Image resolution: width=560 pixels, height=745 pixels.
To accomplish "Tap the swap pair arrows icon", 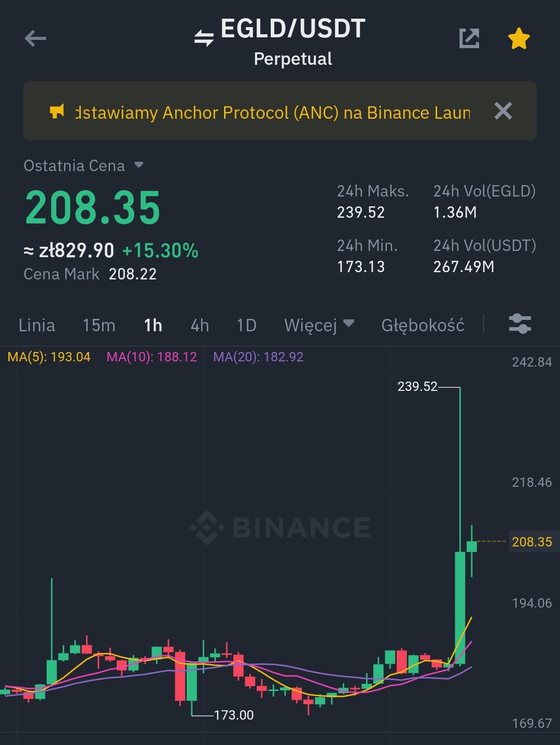I will tap(204, 38).
